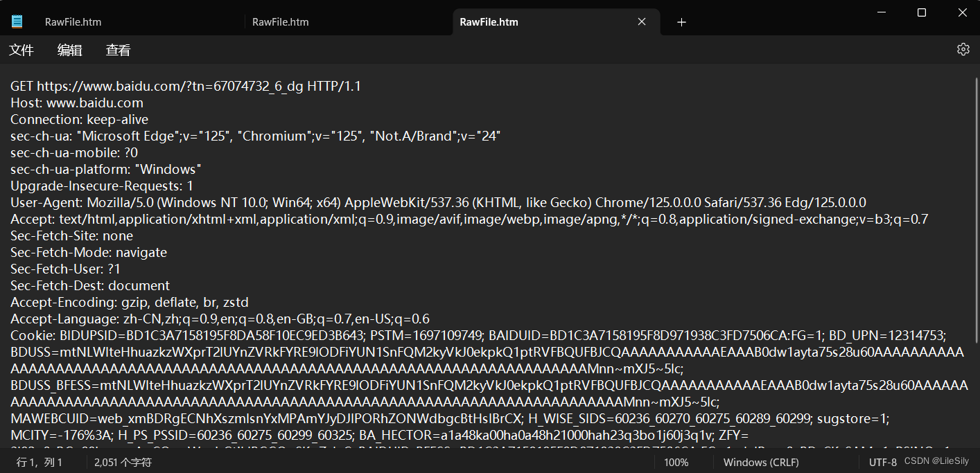
Task: Click the "Sec-Fetch-Dest: document" line
Action: pos(90,286)
